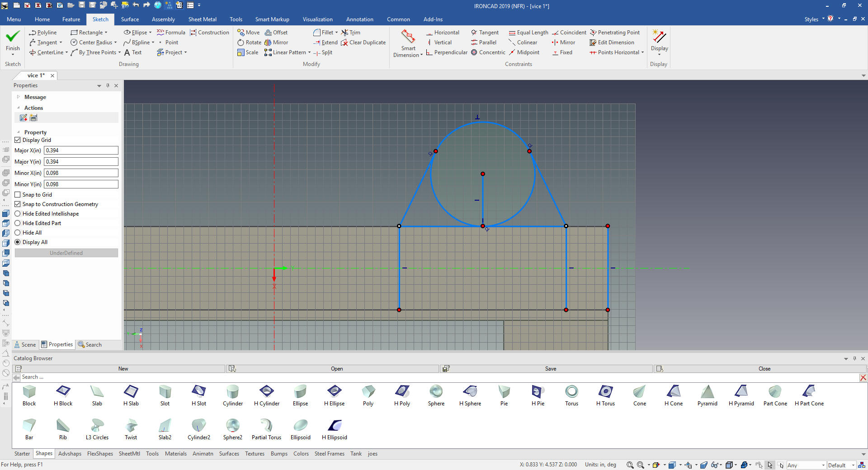Image resolution: width=868 pixels, height=470 pixels.
Task: Click the UnderDefined status button
Action: pos(66,253)
